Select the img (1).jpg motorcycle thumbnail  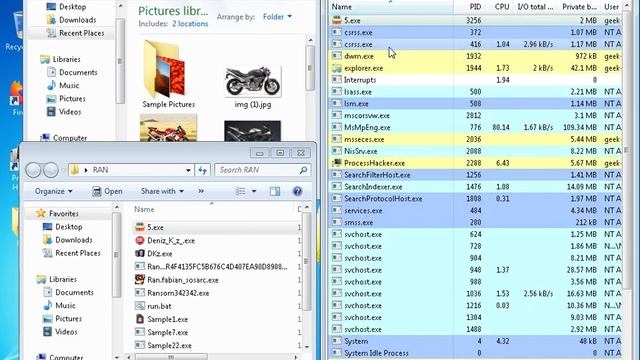253,82
